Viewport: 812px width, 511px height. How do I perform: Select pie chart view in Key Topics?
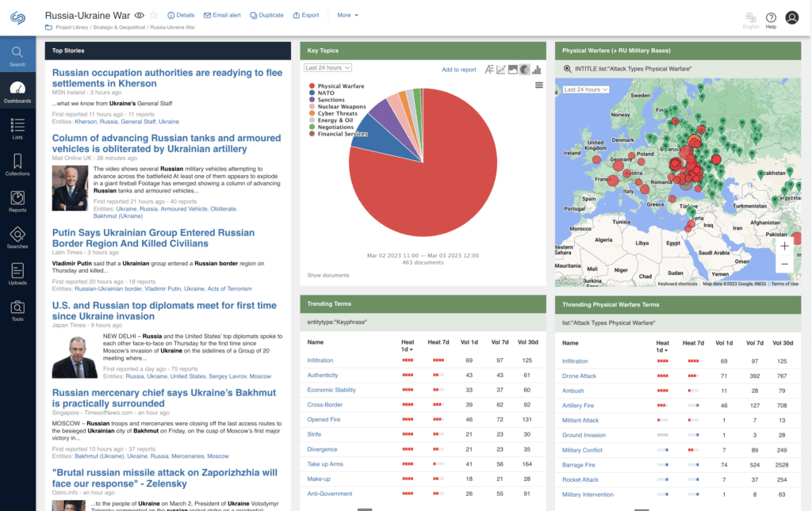tap(525, 69)
